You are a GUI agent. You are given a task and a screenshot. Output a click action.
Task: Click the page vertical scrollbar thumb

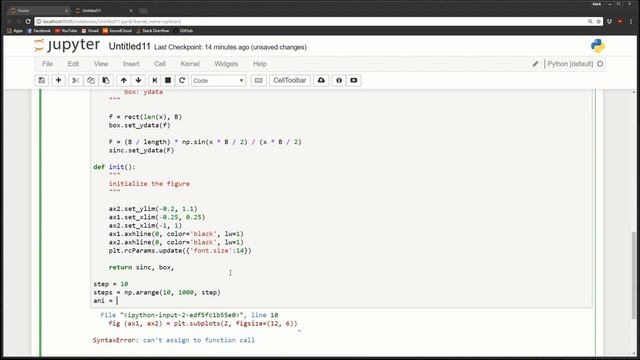coord(634,275)
